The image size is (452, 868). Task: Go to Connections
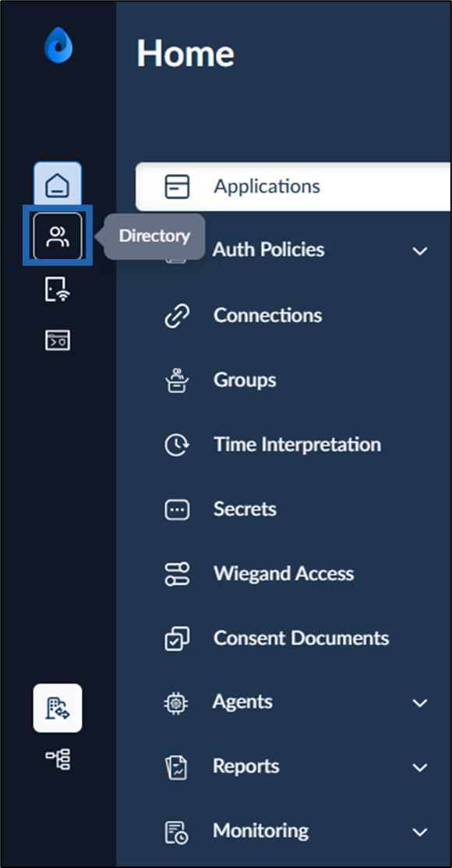click(268, 316)
